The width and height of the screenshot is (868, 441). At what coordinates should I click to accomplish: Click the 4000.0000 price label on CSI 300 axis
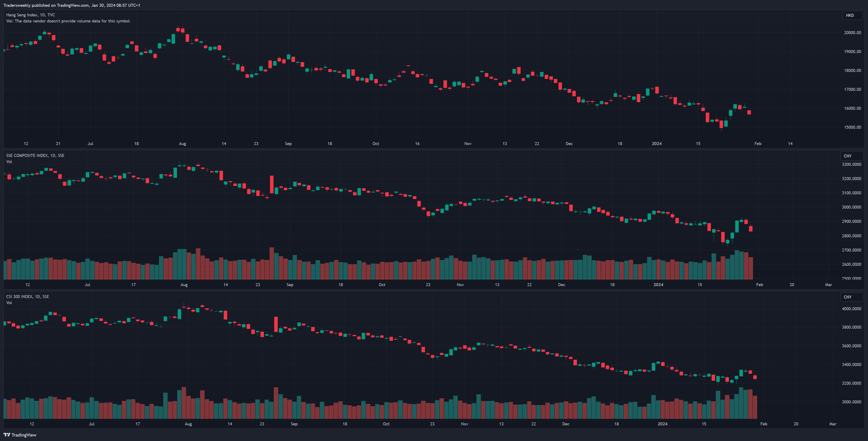(x=851, y=309)
